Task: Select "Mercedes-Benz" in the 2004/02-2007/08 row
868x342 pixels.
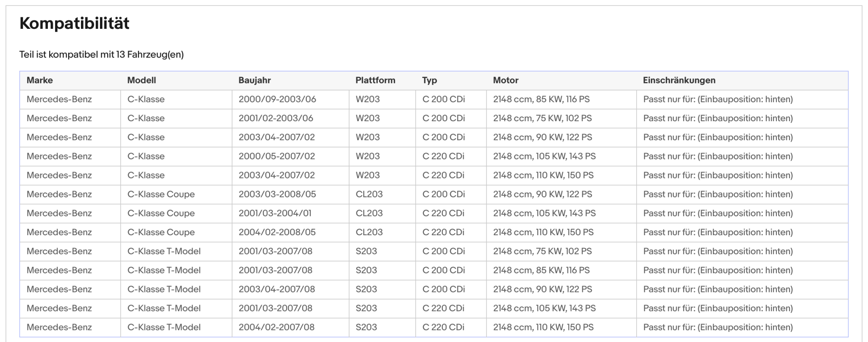Action: 59,327
